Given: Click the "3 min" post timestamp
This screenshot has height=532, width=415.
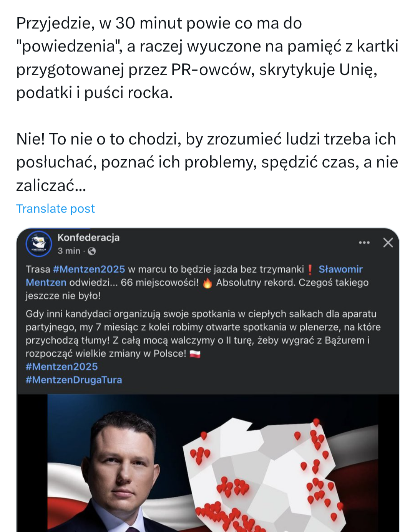Looking at the screenshot, I should click(69, 251).
